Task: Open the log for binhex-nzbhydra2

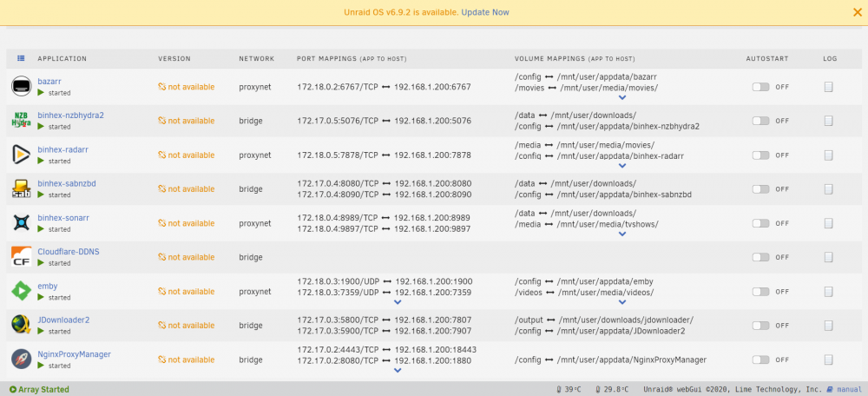Action: click(x=829, y=121)
